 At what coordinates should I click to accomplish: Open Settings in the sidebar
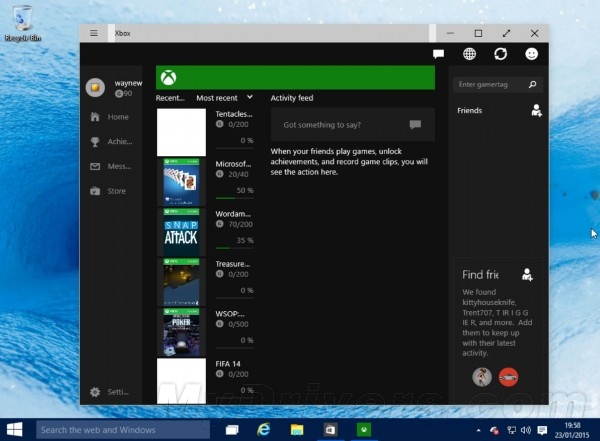[96, 391]
